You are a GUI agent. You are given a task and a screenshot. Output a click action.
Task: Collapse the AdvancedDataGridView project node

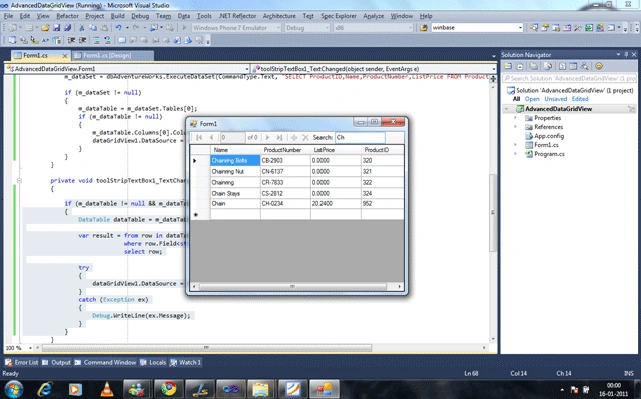tap(507, 109)
